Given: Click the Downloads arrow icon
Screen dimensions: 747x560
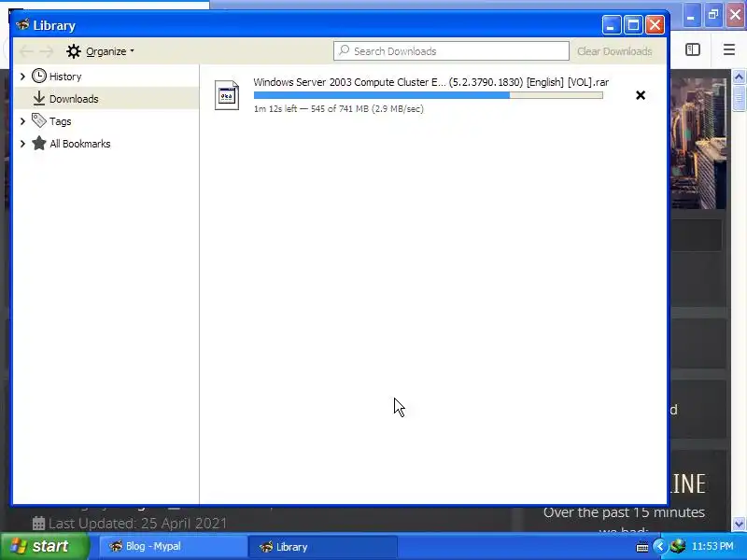Looking at the screenshot, I should [x=39, y=99].
